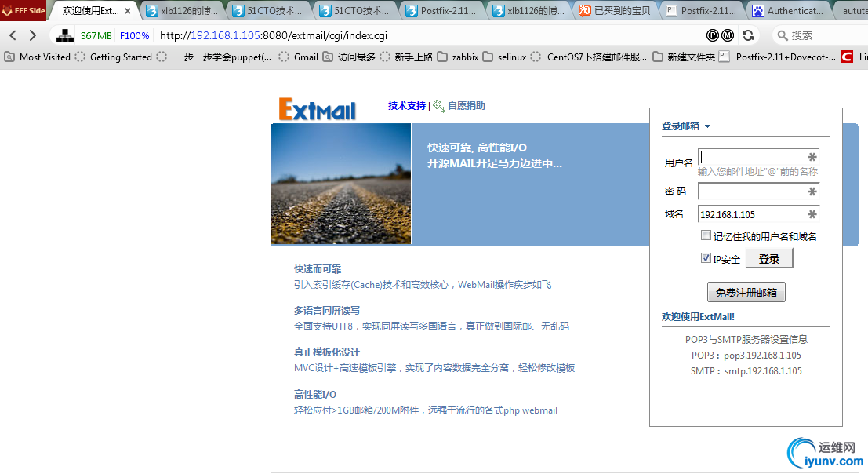
Task: Click the browser forward arrow
Action: pyautogui.click(x=33, y=35)
